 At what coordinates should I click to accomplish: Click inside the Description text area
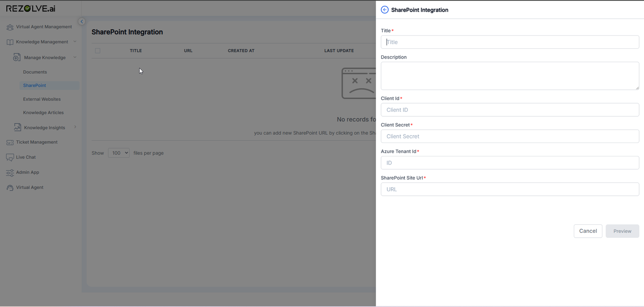pyautogui.click(x=510, y=76)
